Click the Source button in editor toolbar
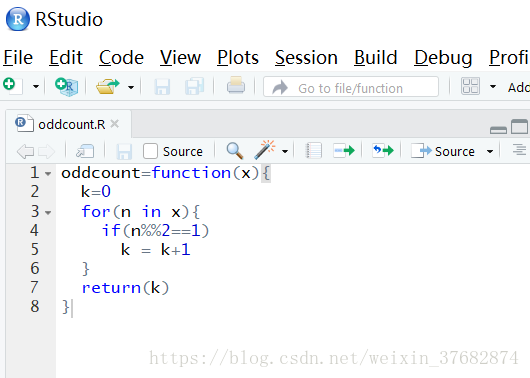Screen dimensions: 530x378 tap(443, 151)
